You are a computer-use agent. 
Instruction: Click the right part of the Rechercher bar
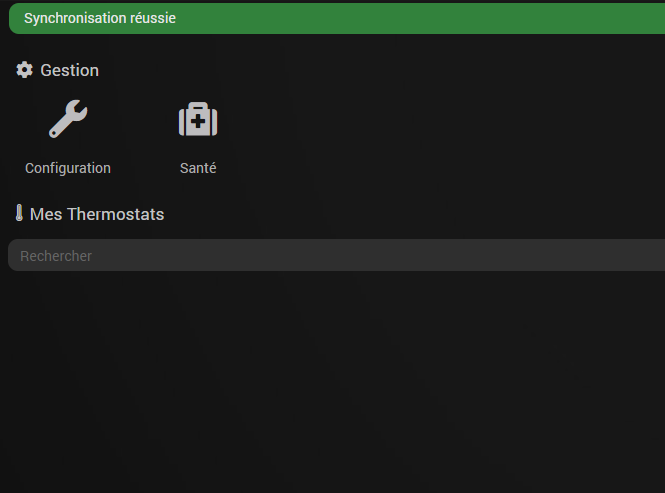point(551,255)
